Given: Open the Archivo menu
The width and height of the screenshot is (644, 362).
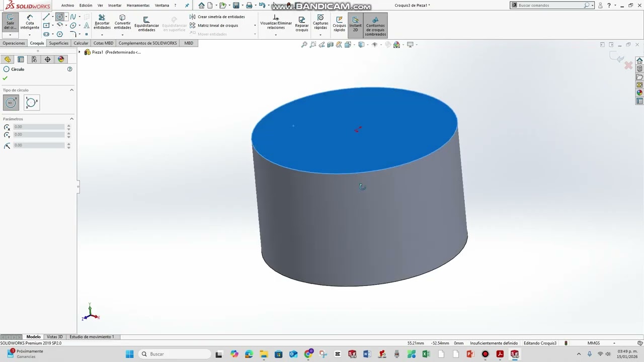Looking at the screenshot, I should pyautogui.click(x=67, y=6).
